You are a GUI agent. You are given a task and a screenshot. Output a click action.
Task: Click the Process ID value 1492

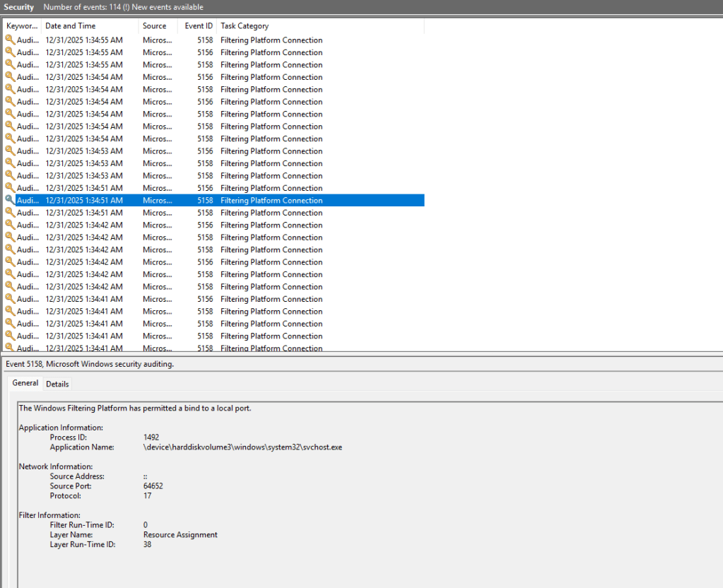coord(151,437)
